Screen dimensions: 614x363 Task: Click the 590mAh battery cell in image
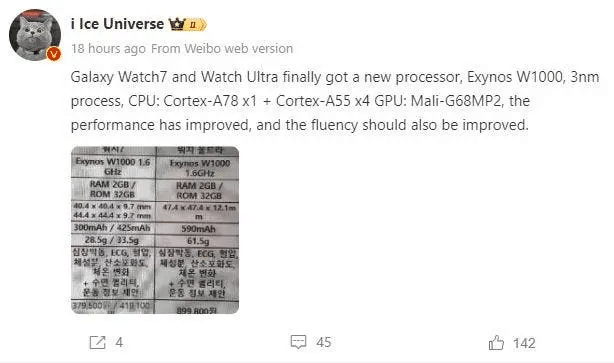(198, 229)
